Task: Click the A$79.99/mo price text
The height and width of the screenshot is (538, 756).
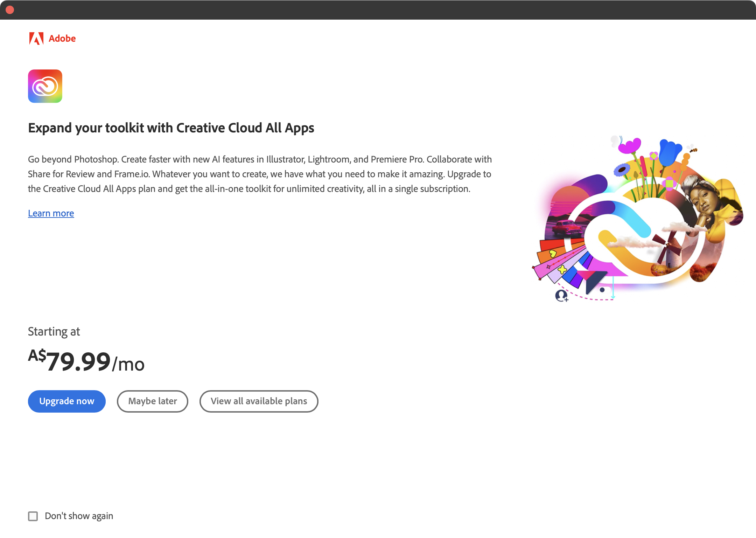Action: (x=86, y=363)
